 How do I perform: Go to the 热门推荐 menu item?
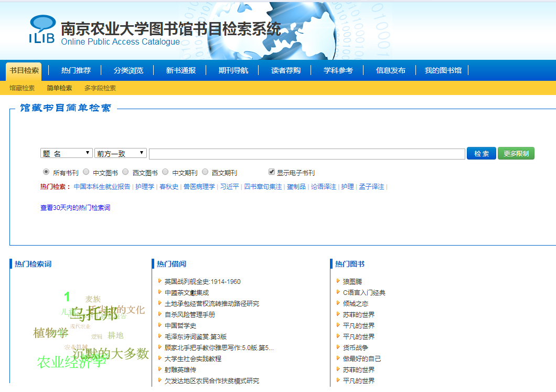pos(76,71)
